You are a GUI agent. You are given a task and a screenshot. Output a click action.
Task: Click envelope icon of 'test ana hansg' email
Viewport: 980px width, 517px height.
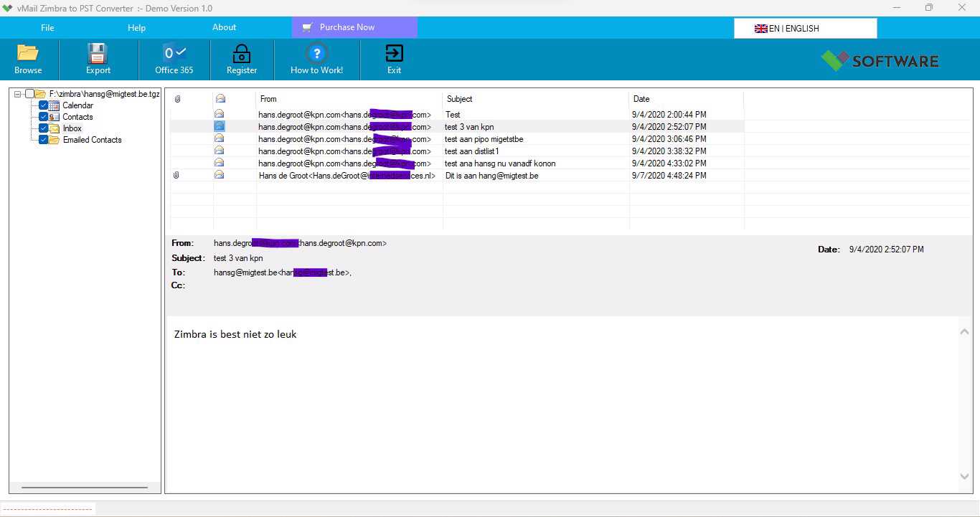pyautogui.click(x=220, y=163)
